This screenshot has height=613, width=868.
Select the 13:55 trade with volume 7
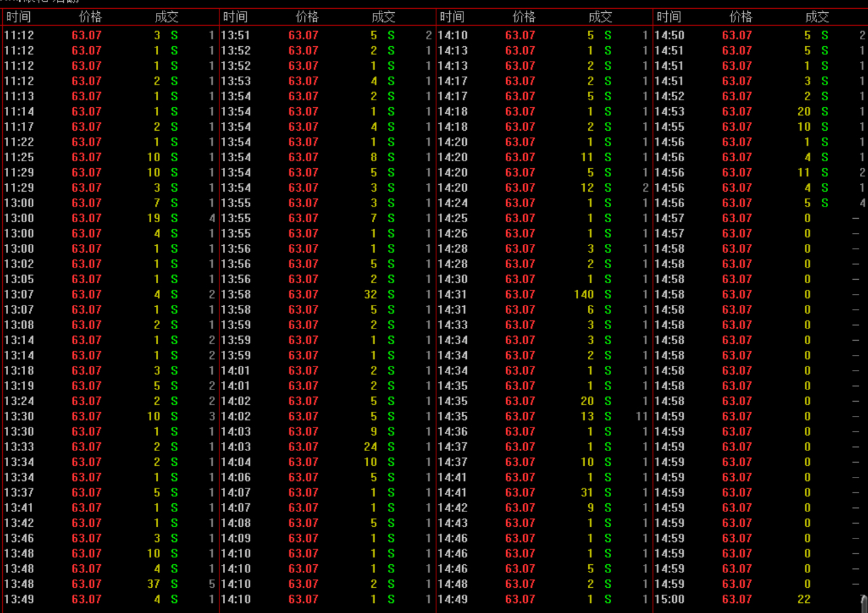(x=327, y=218)
